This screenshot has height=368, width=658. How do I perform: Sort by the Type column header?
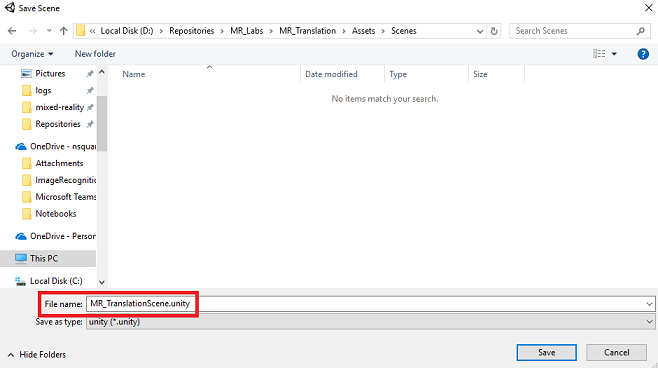pyautogui.click(x=398, y=74)
